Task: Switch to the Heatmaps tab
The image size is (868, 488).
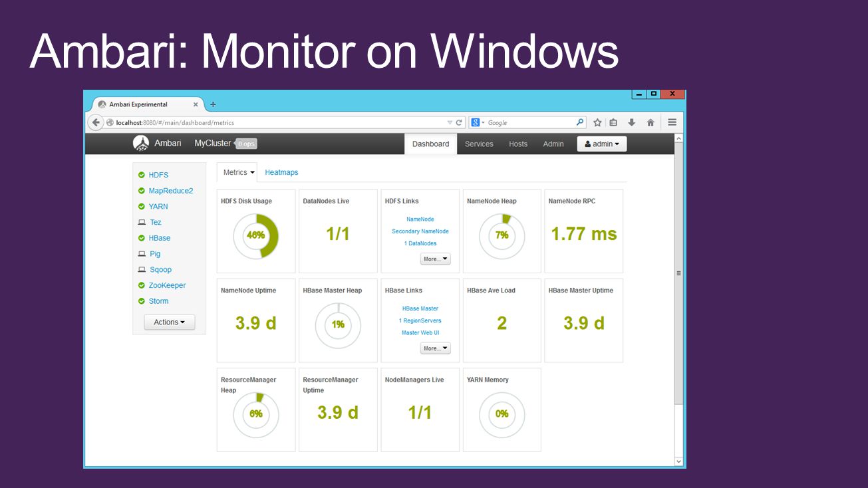Action: [x=281, y=172]
